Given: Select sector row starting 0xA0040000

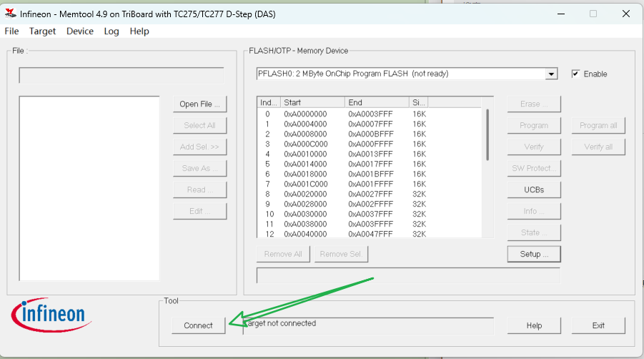Looking at the screenshot, I should (x=370, y=234).
